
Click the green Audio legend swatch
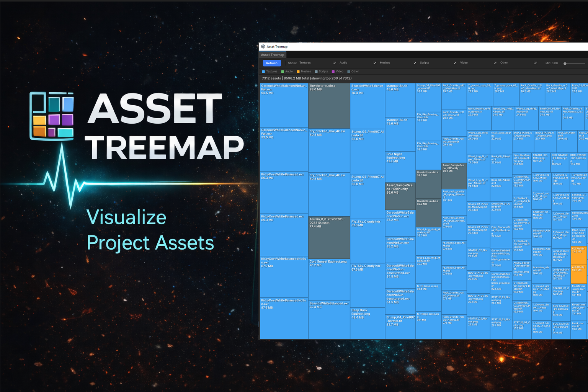283,71
